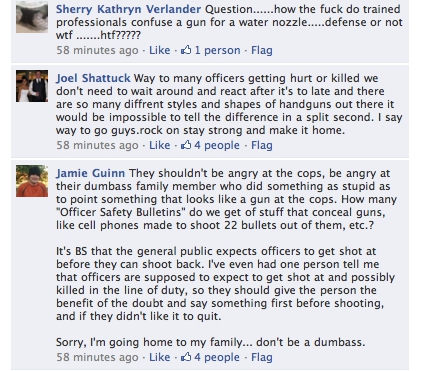The height and width of the screenshot is (371, 428).
Task: Visit Joel Shattuck's profile name link
Action: click(x=93, y=78)
